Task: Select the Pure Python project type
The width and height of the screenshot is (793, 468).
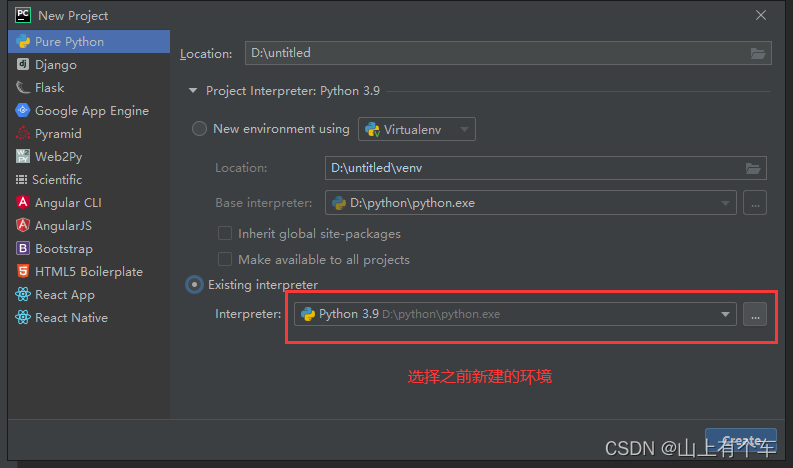Action: pos(89,41)
